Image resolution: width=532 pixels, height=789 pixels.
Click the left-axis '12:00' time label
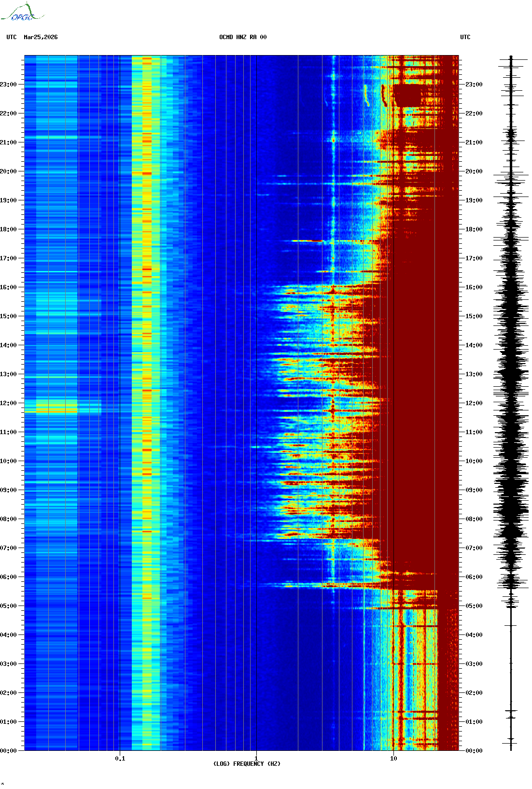coord(8,403)
